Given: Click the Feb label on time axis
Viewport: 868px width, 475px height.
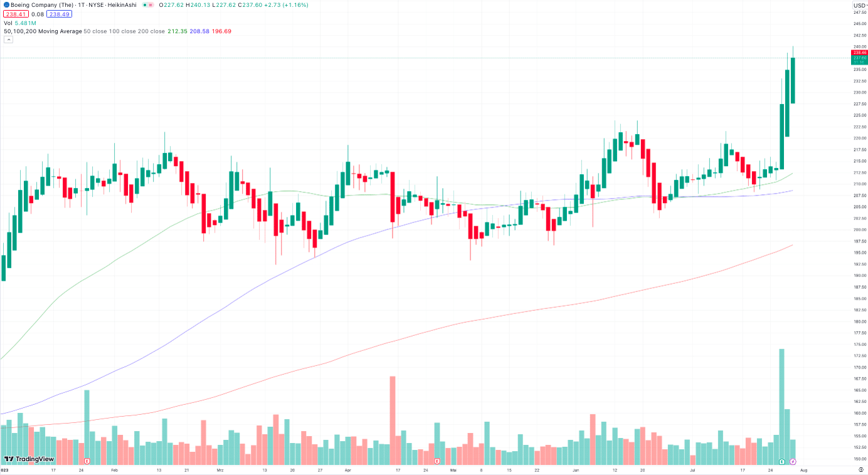Looking at the screenshot, I should pos(114,469).
